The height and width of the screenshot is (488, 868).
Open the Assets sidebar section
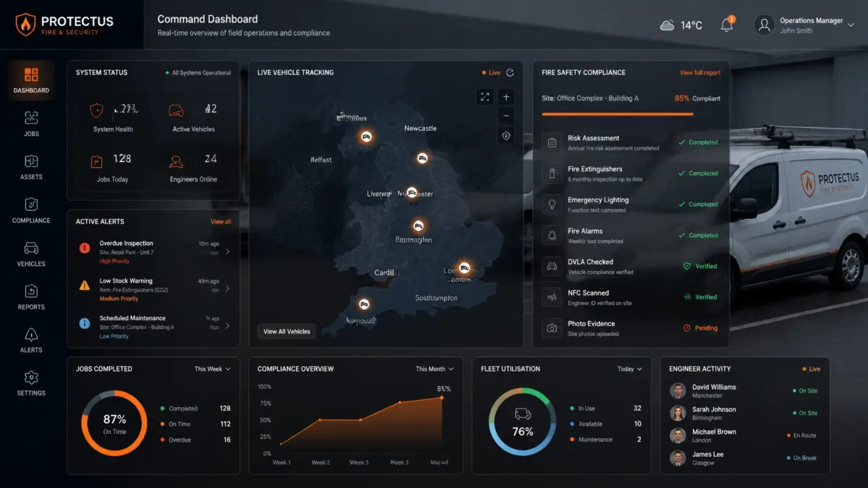(31, 167)
